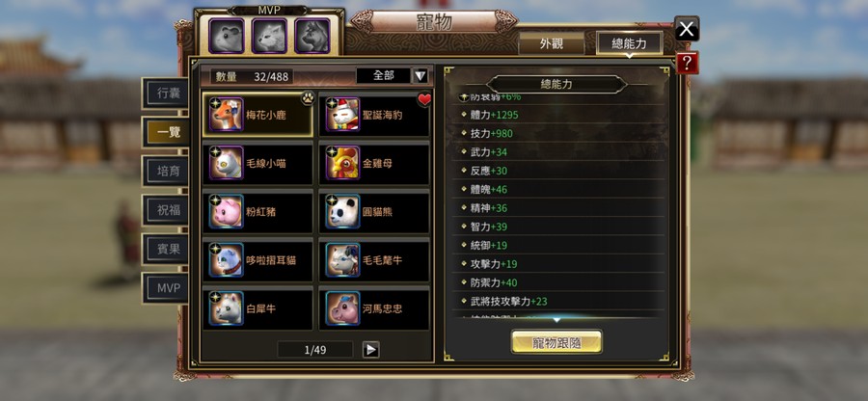
Task: Click the first MVP pet slot
Action: point(227,36)
